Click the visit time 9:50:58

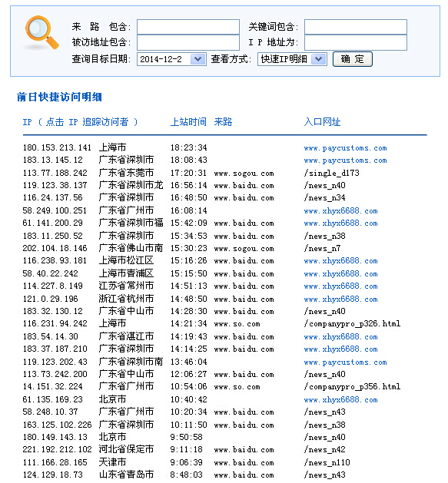tap(187, 437)
